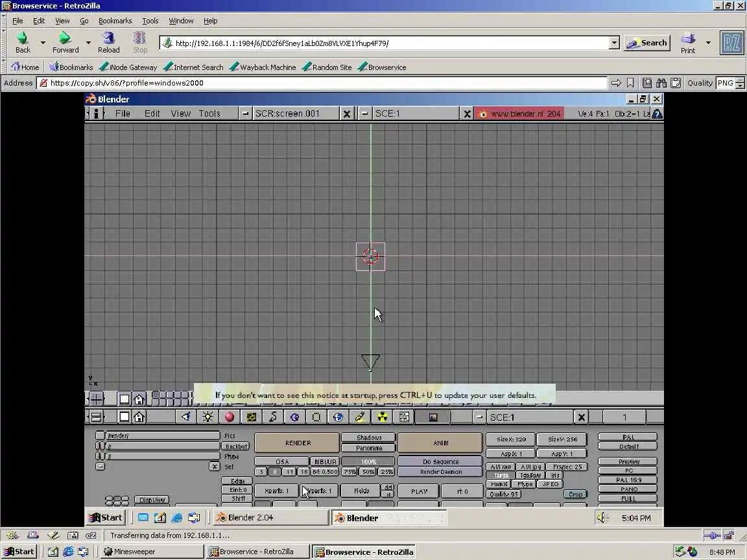Toggle Do Sequence option
Viewport: 747px width, 560px height.
(x=441, y=461)
